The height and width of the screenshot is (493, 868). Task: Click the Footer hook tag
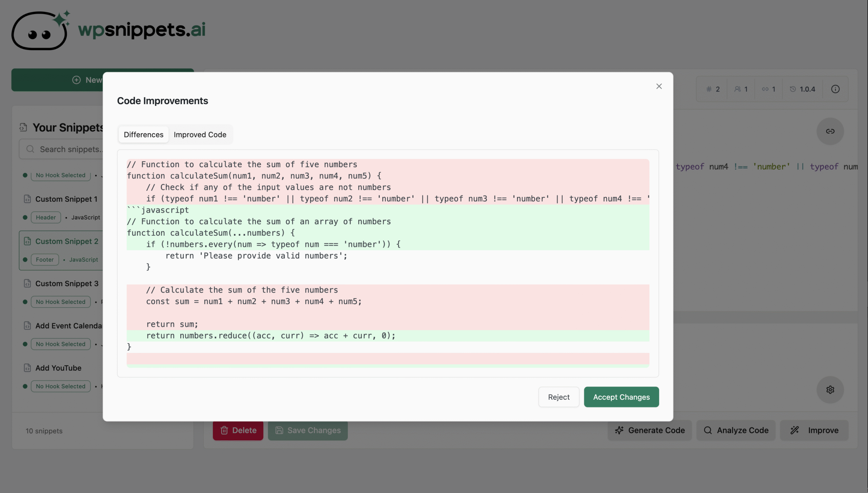pos(45,260)
